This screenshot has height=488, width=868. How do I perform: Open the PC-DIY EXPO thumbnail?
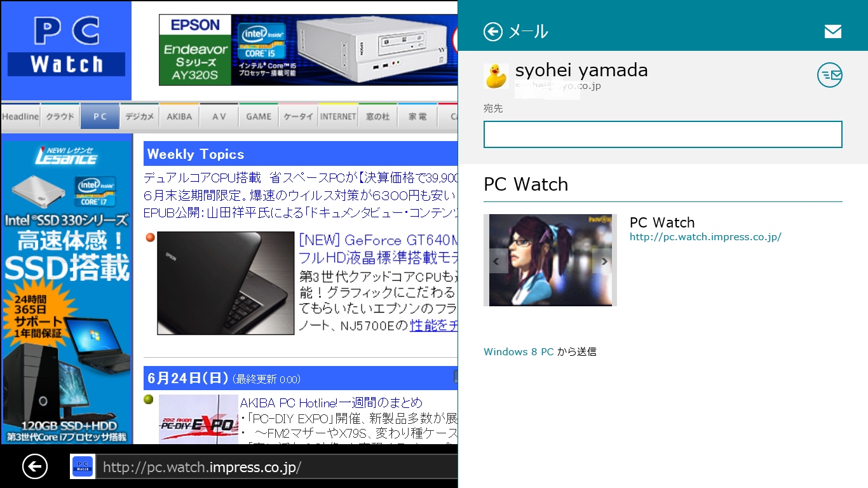199,419
